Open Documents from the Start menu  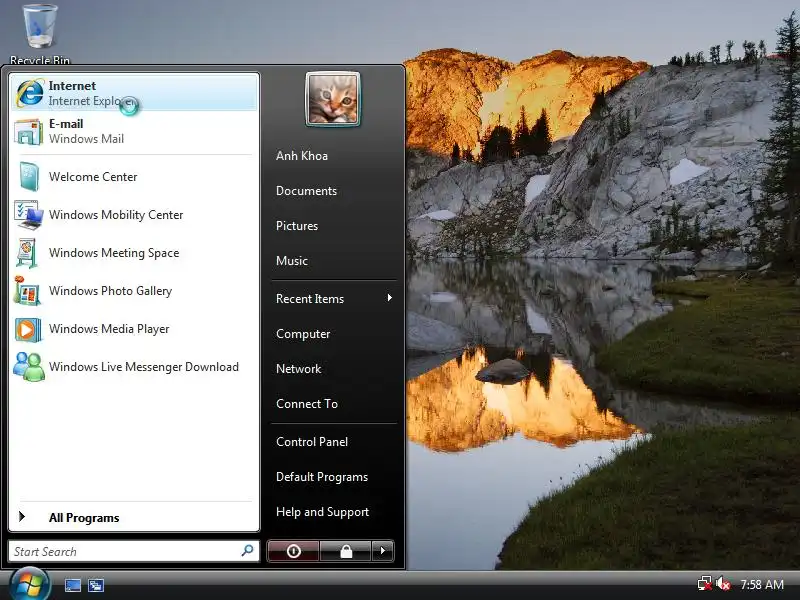(x=307, y=191)
